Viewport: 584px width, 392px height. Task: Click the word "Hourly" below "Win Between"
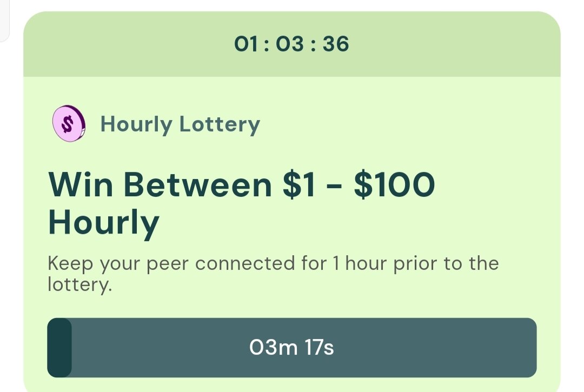pos(104,222)
